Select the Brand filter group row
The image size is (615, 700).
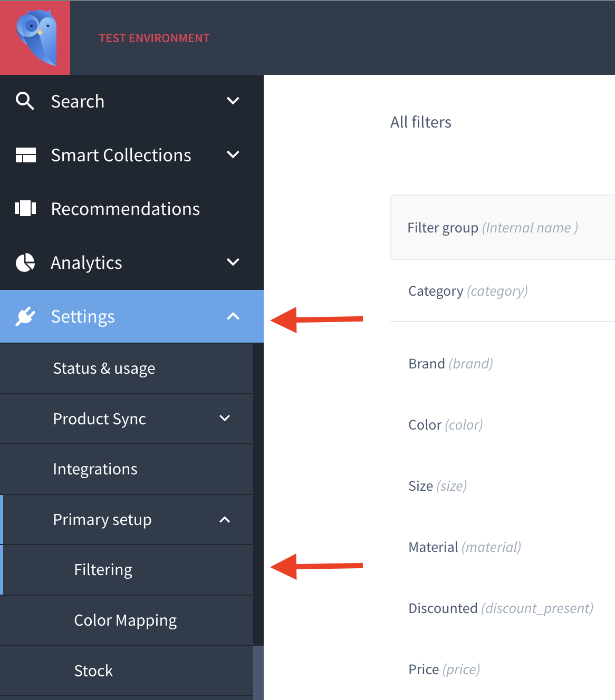coord(503,364)
